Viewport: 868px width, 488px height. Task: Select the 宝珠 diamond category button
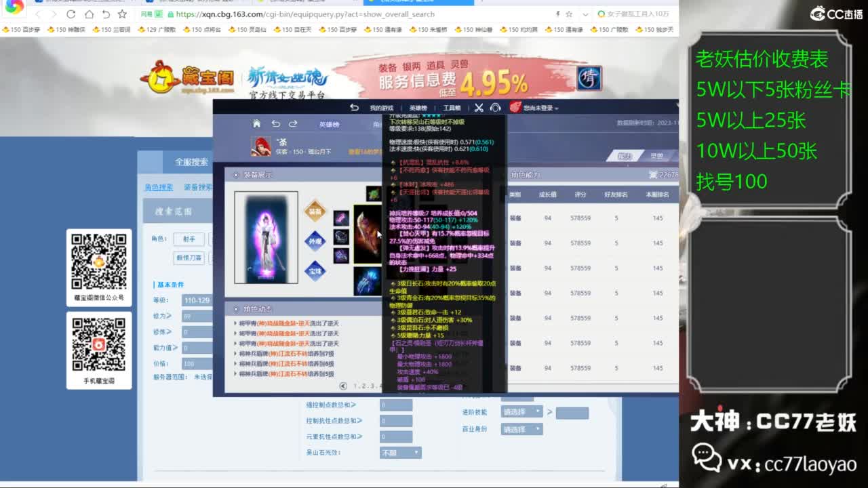pos(315,270)
